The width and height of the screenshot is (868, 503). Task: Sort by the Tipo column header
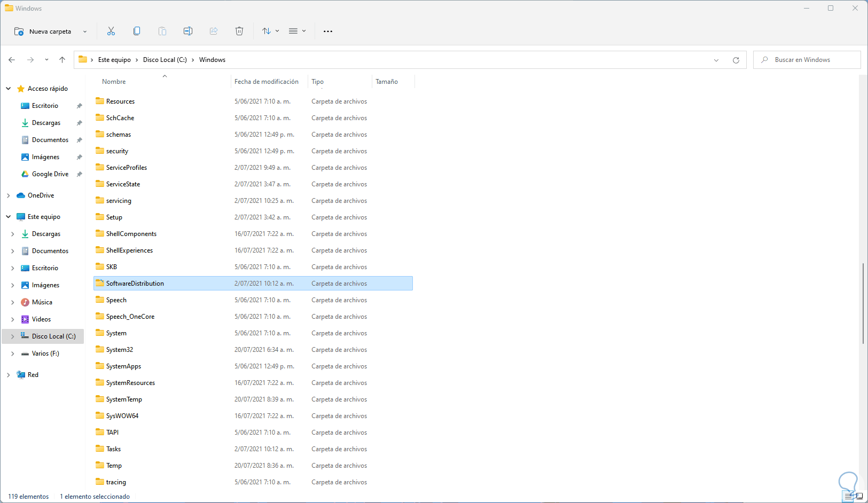317,82
